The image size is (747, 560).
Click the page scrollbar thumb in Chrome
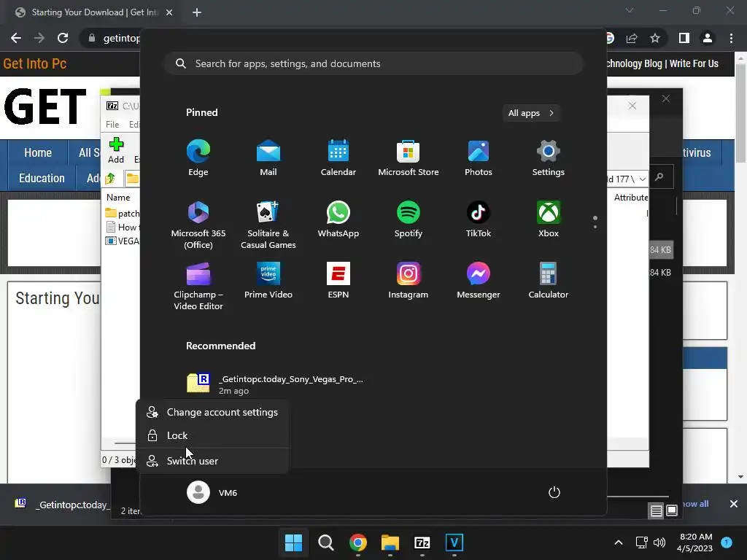click(x=741, y=112)
